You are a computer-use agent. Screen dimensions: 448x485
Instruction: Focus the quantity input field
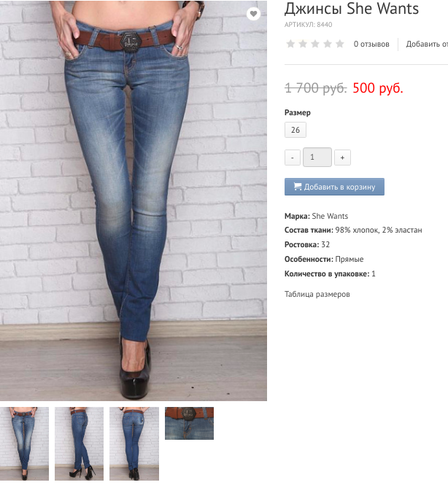coord(317,157)
